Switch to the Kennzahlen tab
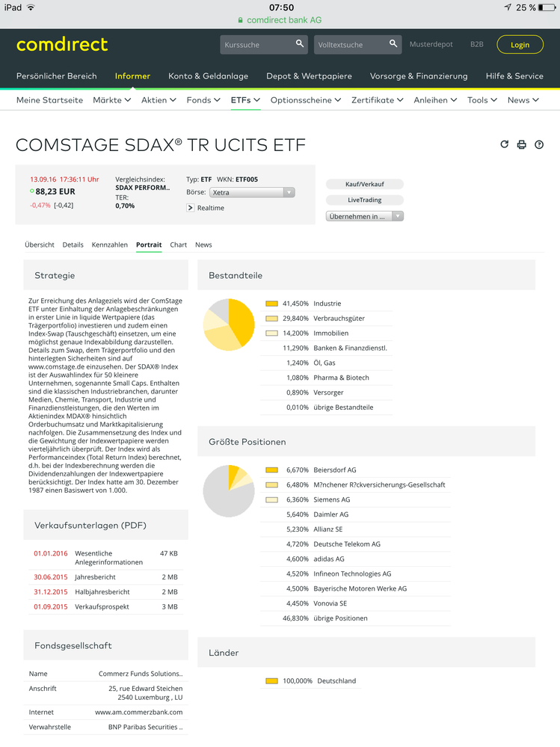This screenshot has width=560, height=747. (x=109, y=245)
